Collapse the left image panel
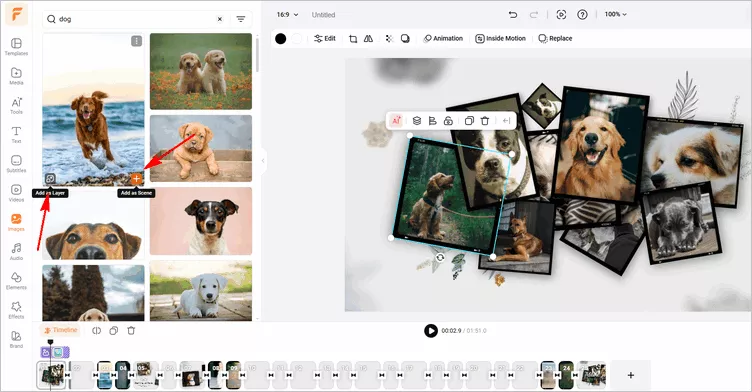 tap(263, 161)
